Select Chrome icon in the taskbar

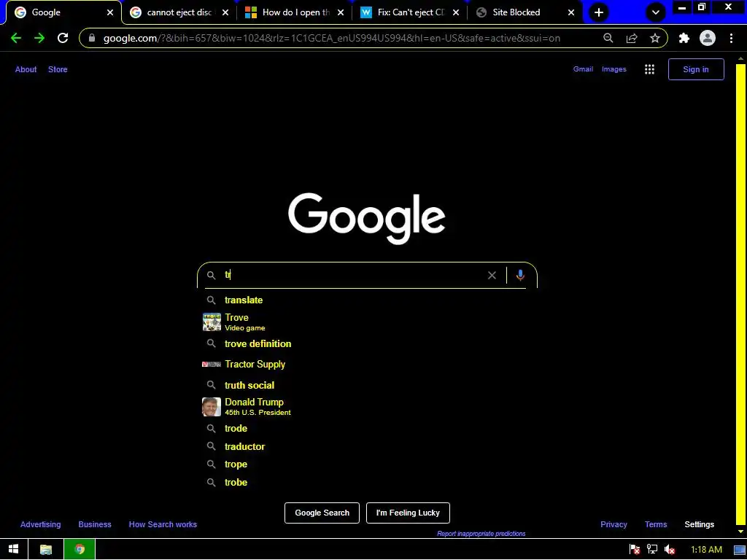coord(80,550)
